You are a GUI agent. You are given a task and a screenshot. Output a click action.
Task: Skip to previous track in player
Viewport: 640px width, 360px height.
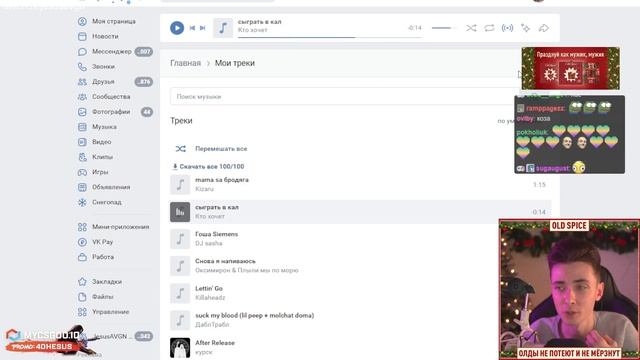(x=192, y=28)
